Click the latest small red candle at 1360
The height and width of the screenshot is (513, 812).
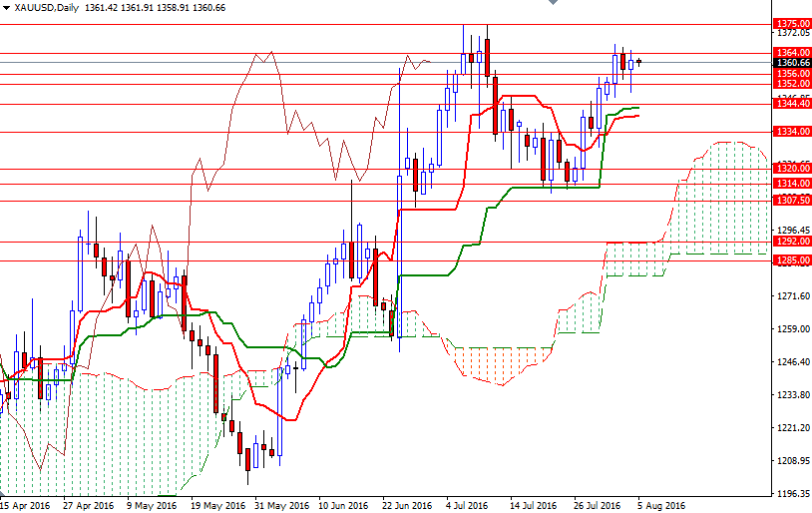(x=639, y=62)
